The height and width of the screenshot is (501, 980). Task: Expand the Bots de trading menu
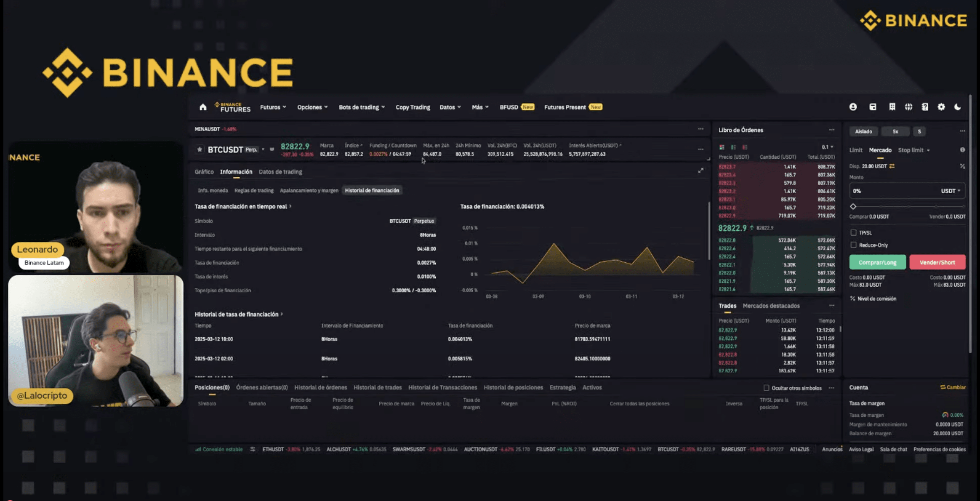[x=362, y=107]
